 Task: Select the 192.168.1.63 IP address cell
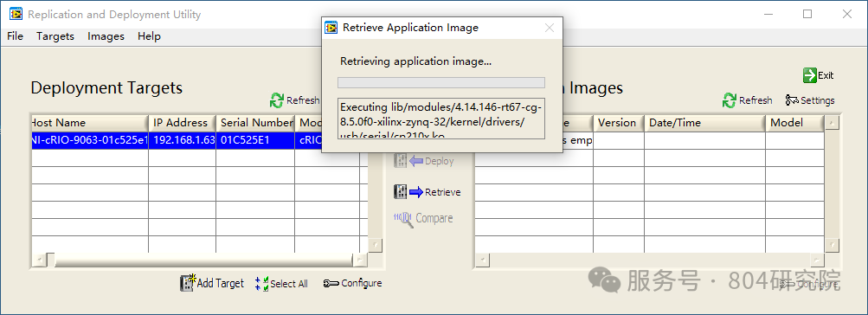[x=182, y=140]
